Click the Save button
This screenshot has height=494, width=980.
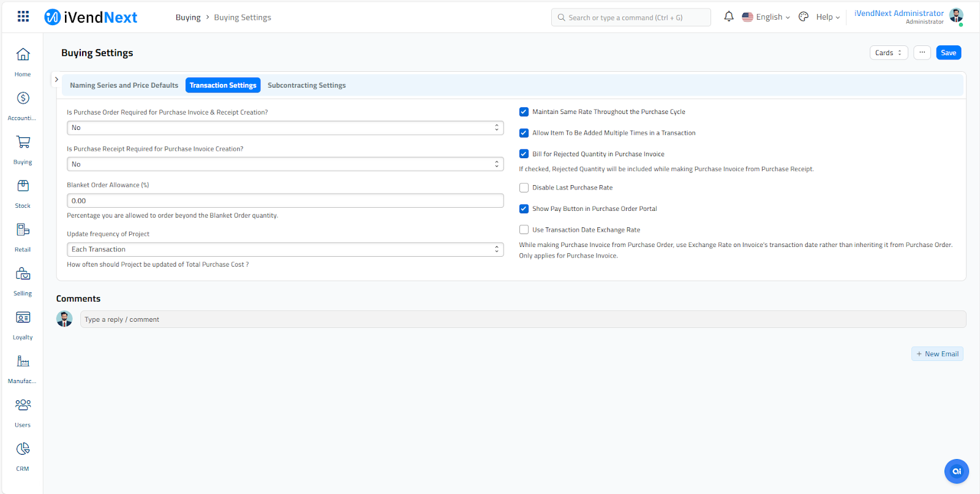948,53
